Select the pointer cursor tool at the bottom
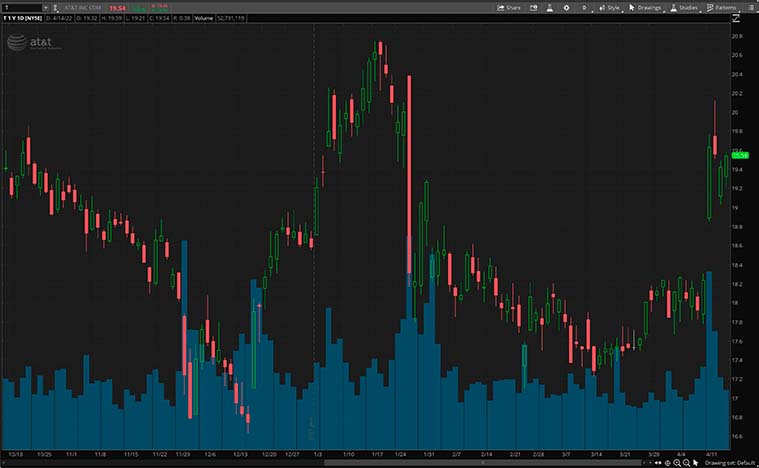Image resolution: width=759 pixels, height=468 pixels. 696,463
